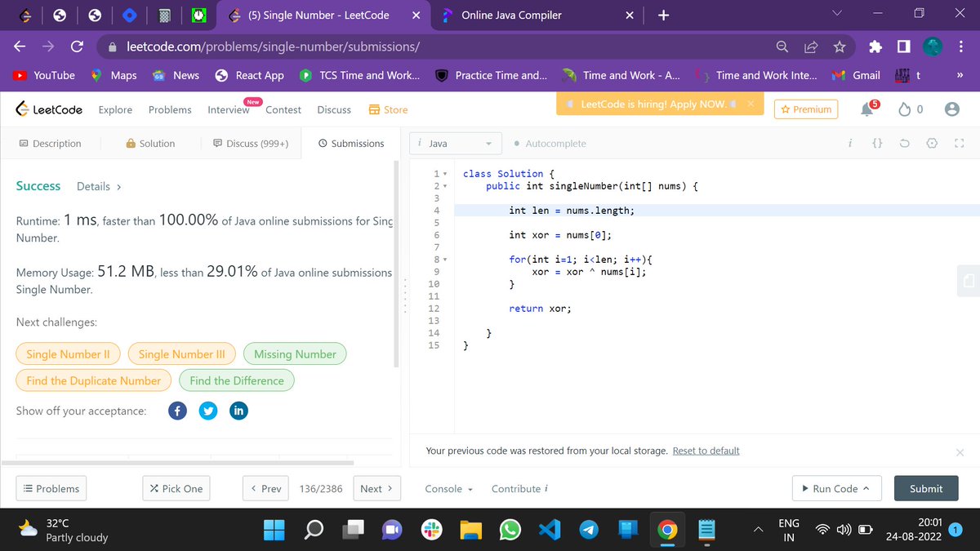Open Chrome extensions puzzle icon

876,47
